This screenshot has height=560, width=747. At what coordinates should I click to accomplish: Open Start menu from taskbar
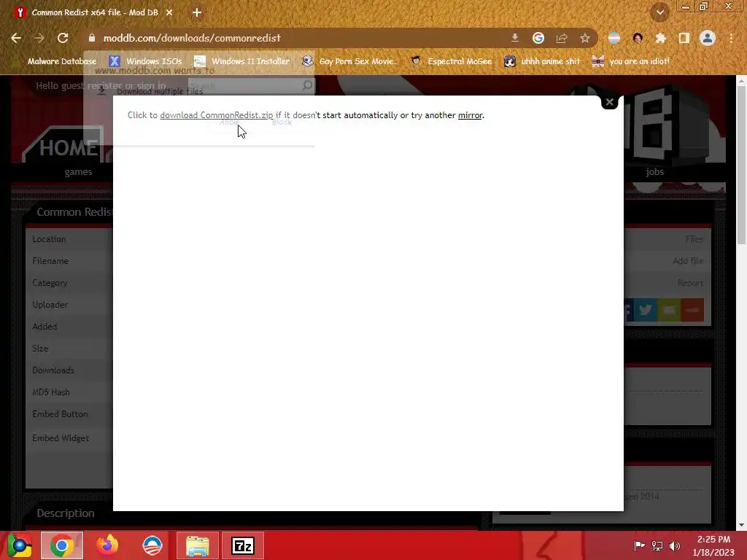tap(20, 545)
